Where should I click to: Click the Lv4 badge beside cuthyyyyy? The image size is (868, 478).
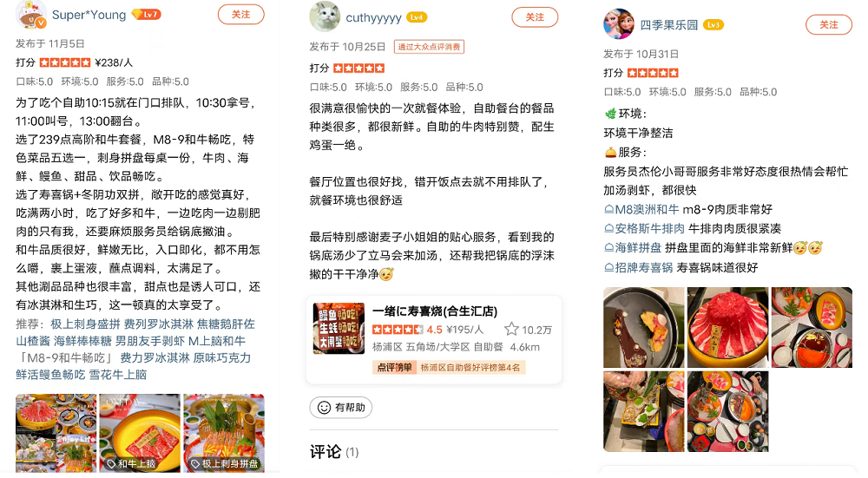pos(417,17)
